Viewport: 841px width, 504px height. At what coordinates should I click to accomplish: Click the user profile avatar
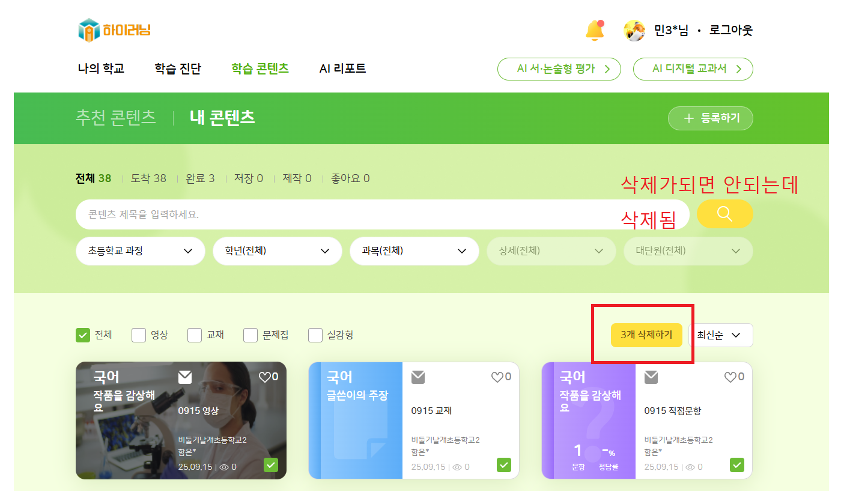[634, 30]
